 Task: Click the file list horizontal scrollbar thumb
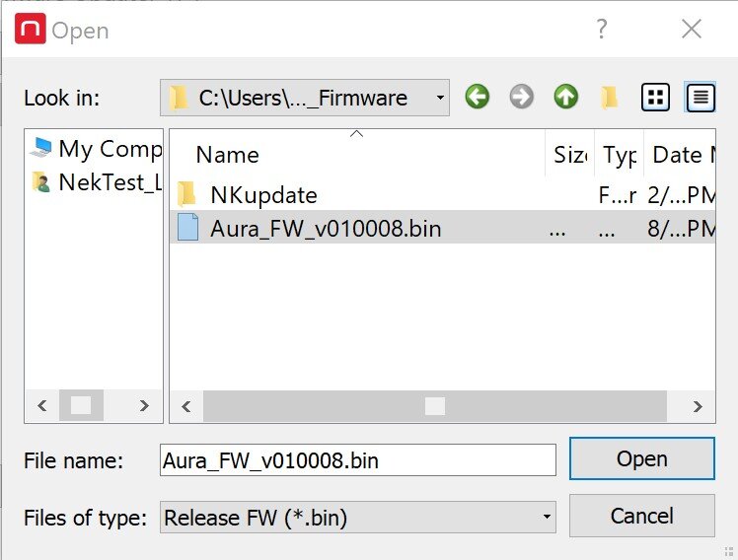(435, 406)
